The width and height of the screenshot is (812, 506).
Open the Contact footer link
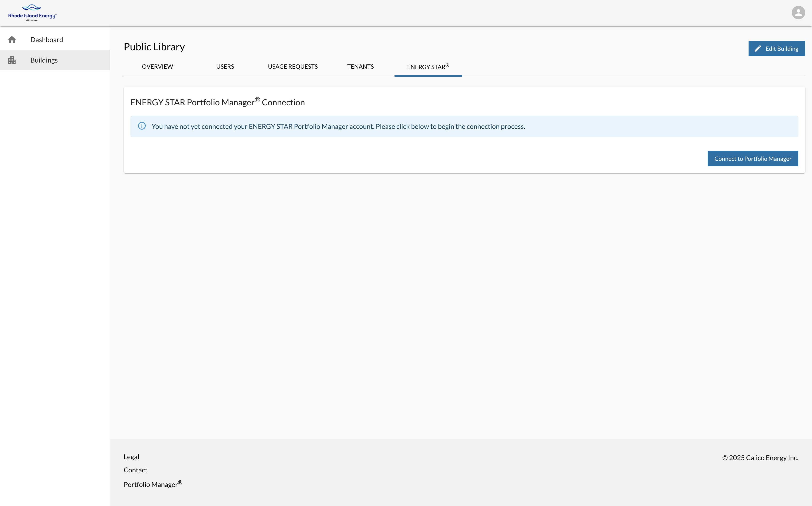click(135, 470)
